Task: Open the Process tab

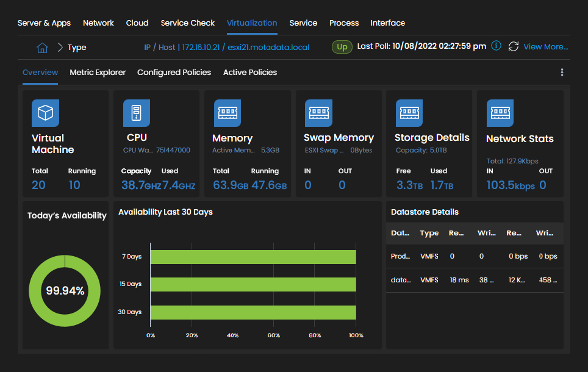Action: point(344,23)
